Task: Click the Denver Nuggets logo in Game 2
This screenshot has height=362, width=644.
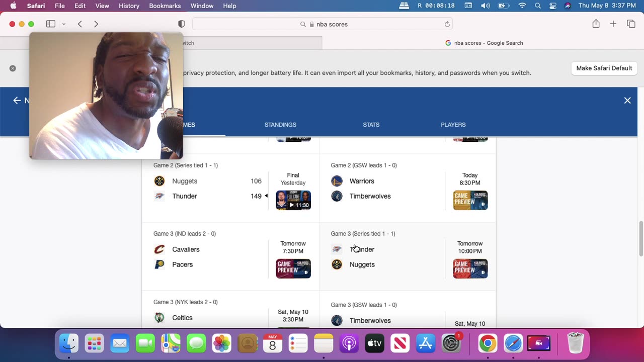Action: (159, 181)
